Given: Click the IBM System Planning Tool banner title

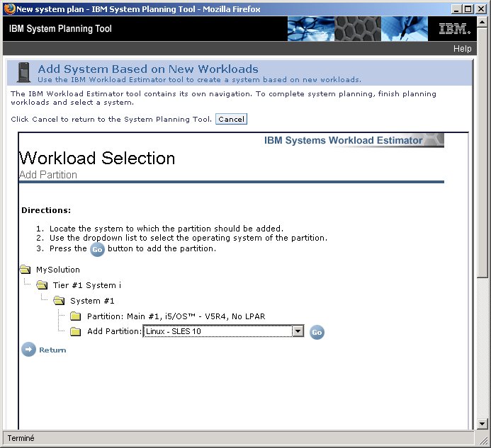Looking at the screenshot, I should click(60, 29).
